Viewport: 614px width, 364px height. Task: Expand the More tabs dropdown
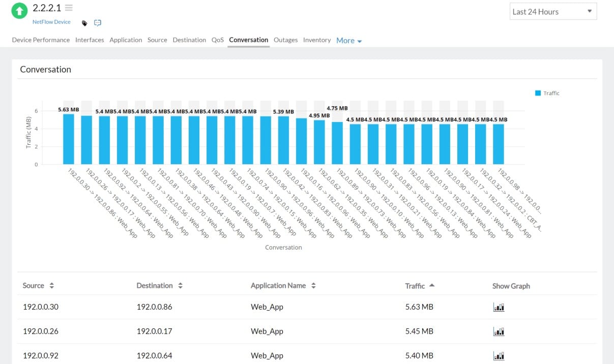point(349,41)
